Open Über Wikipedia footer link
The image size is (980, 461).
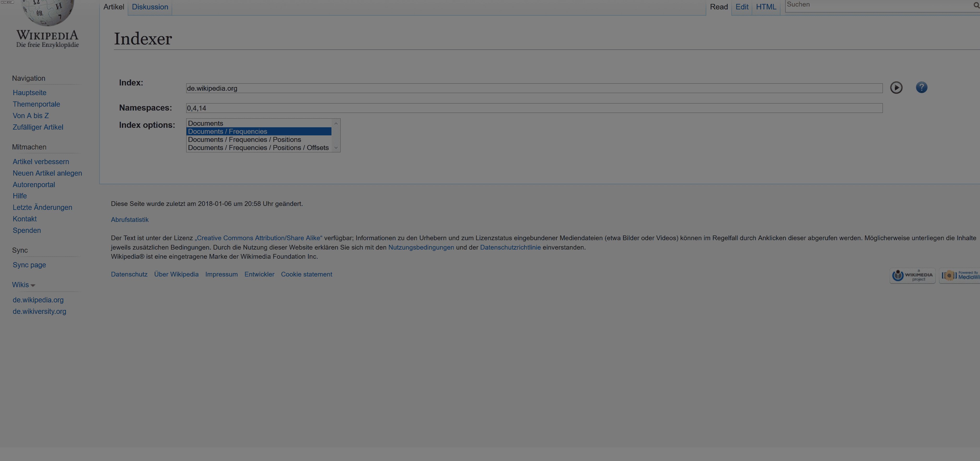tap(176, 274)
